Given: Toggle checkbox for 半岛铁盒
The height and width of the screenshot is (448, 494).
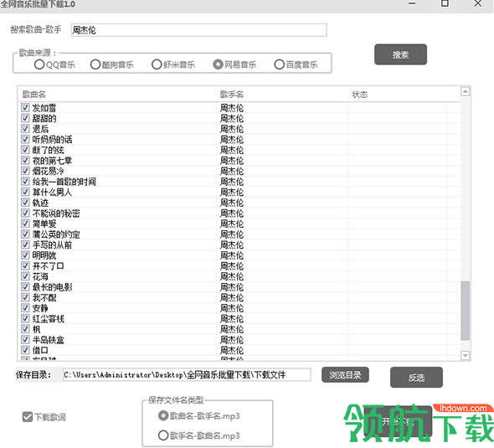Looking at the screenshot, I should click(x=25, y=340).
